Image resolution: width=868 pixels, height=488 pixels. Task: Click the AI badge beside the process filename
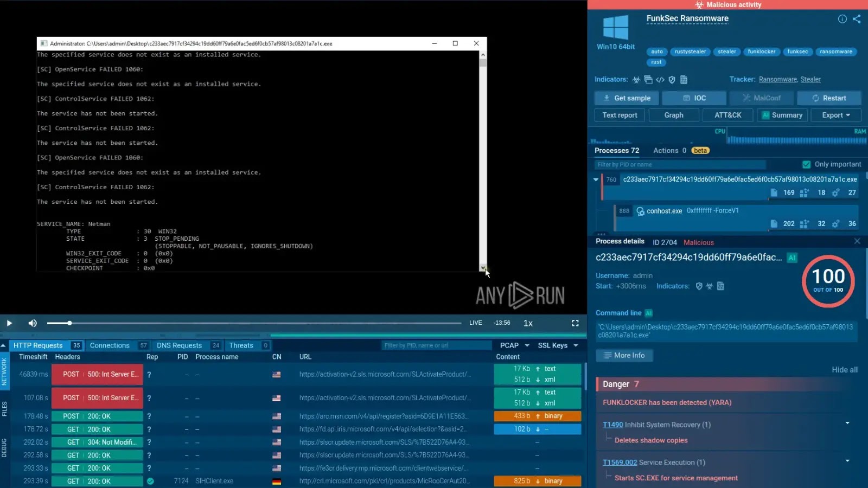click(x=792, y=258)
